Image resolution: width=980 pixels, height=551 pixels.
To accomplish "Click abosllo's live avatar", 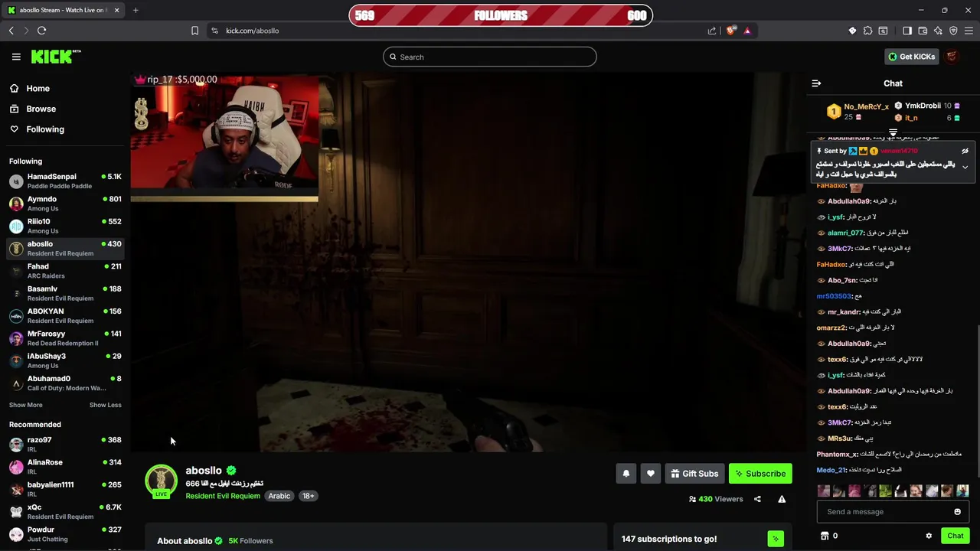I will [x=161, y=481].
